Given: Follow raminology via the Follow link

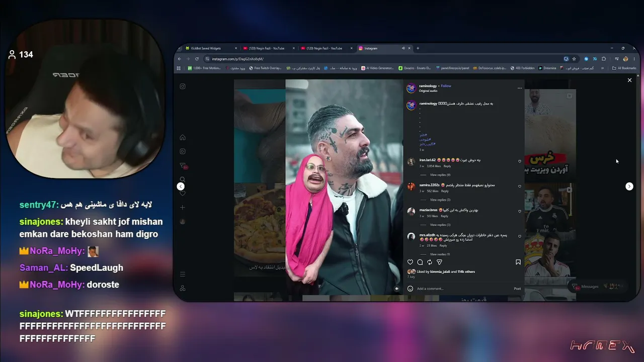Looking at the screenshot, I should coord(446,86).
